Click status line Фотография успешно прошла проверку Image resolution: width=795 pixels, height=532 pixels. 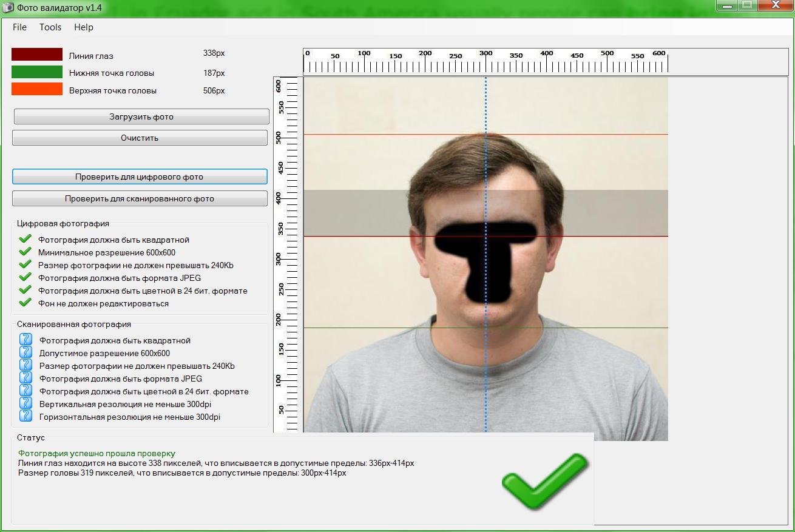point(96,453)
